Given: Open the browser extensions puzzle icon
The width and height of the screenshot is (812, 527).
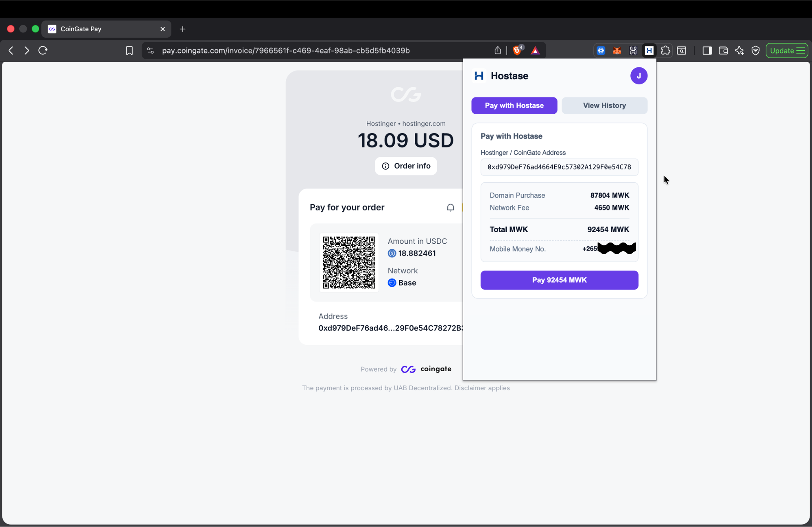Looking at the screenshot, I should tap(665, 51).
